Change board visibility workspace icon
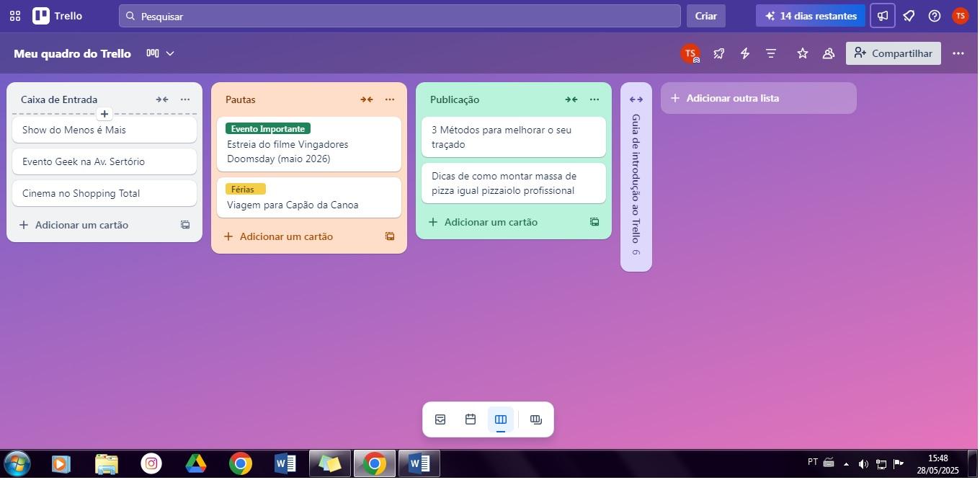980x480 pixels. [x=829, y=53]
